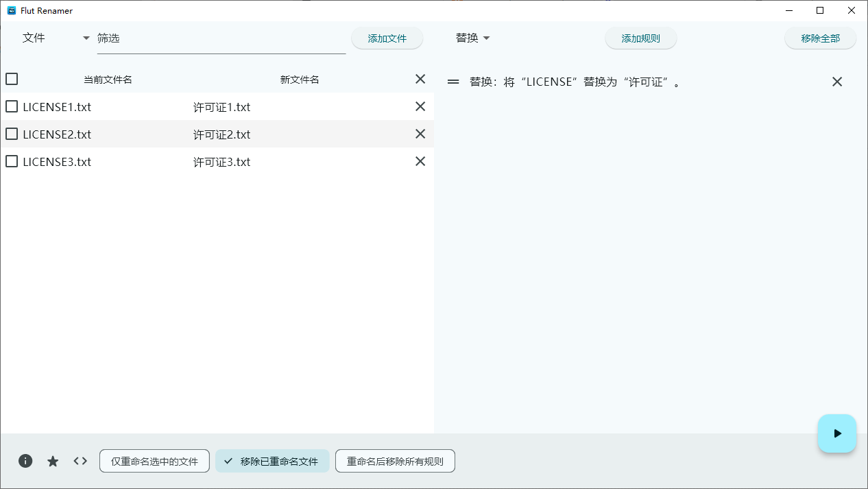Toggle 重命名后移除所有规则 option
Screen dimensions: 868x489
click(395, 461)
